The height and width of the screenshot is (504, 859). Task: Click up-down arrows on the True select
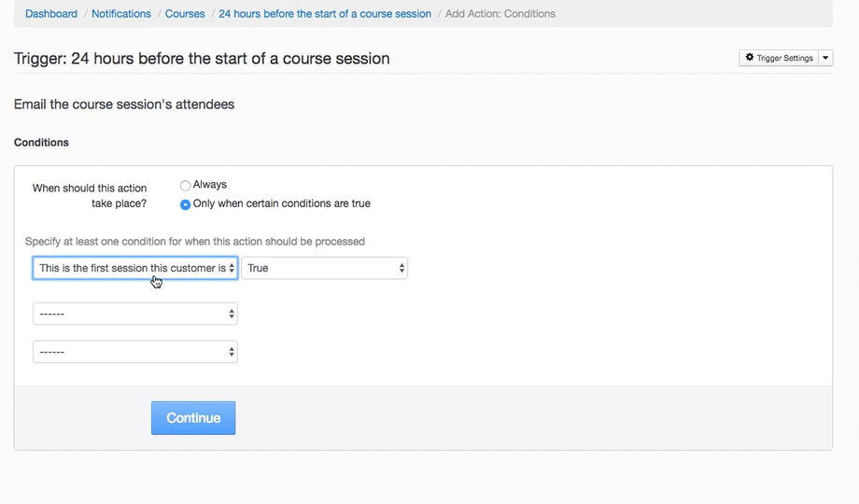coord(401,268)
